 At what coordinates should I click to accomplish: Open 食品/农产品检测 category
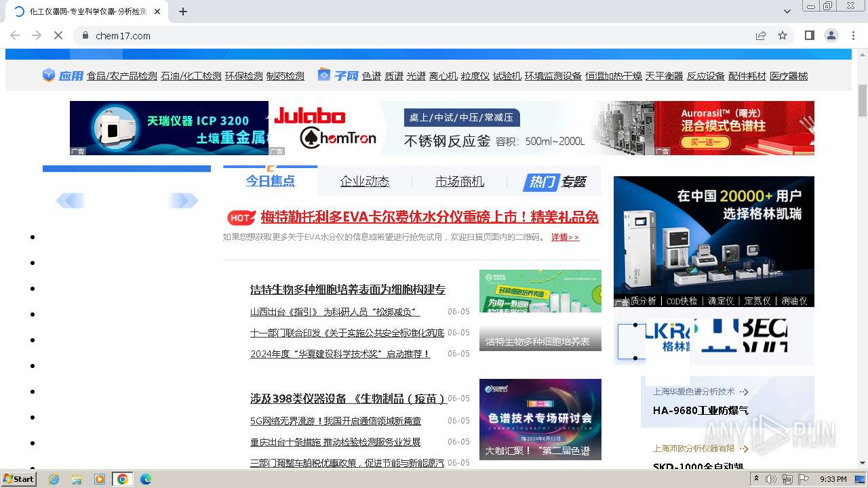coord(122,76)
